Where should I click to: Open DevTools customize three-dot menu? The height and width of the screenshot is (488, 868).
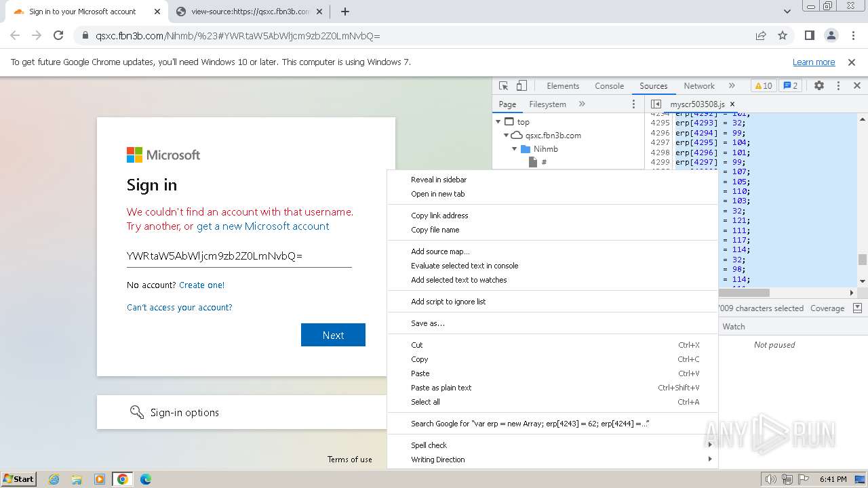pyautogui.click(x=838, y=86)
